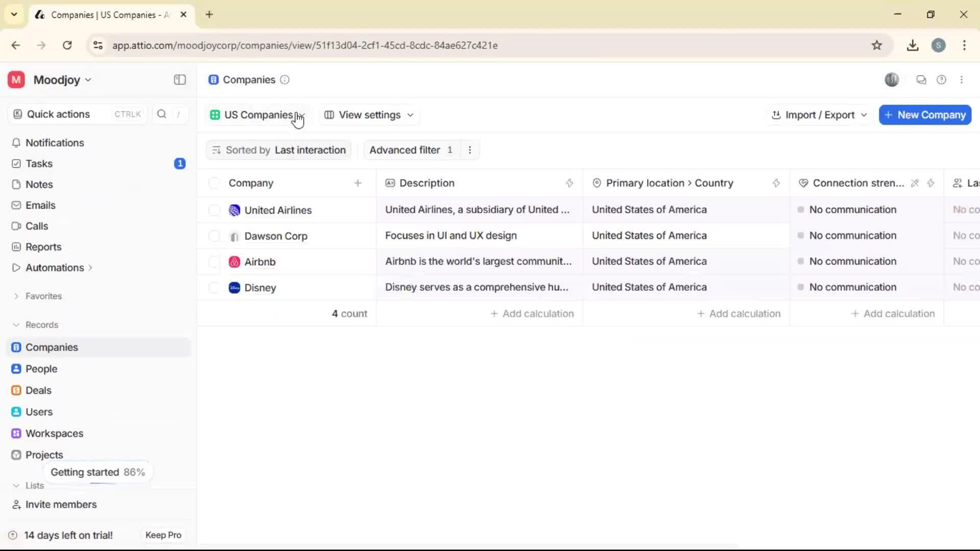Open the comments chat icon
Screen dimensions: 980x551
click(921, 80)
